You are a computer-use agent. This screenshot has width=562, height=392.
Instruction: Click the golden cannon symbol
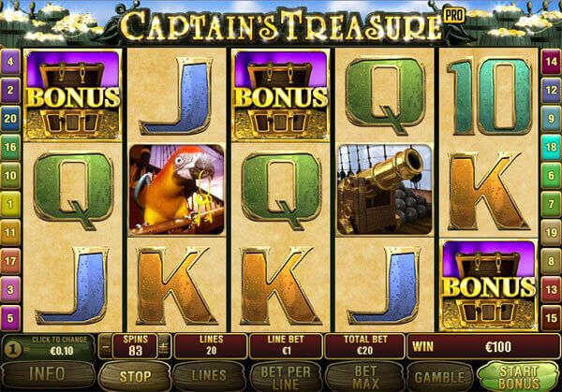[x=385, y=190]
